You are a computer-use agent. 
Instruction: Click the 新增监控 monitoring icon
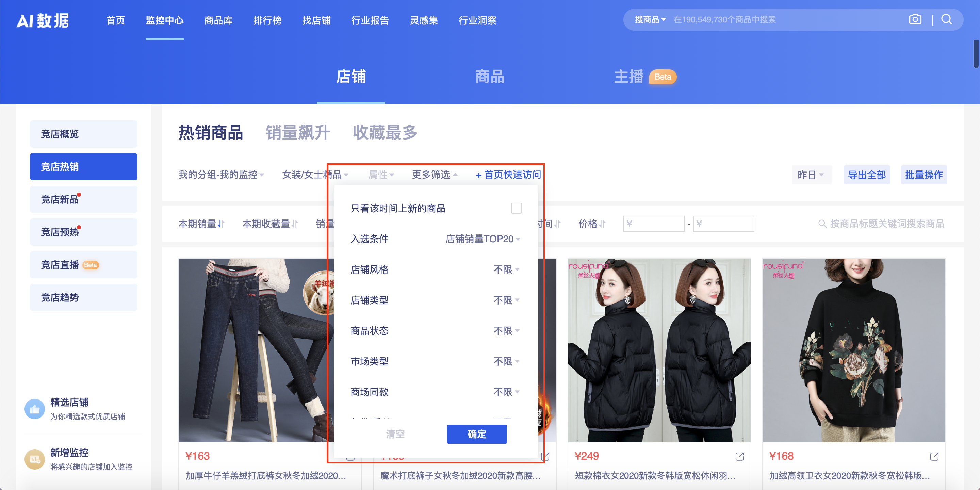coord(35,459)
